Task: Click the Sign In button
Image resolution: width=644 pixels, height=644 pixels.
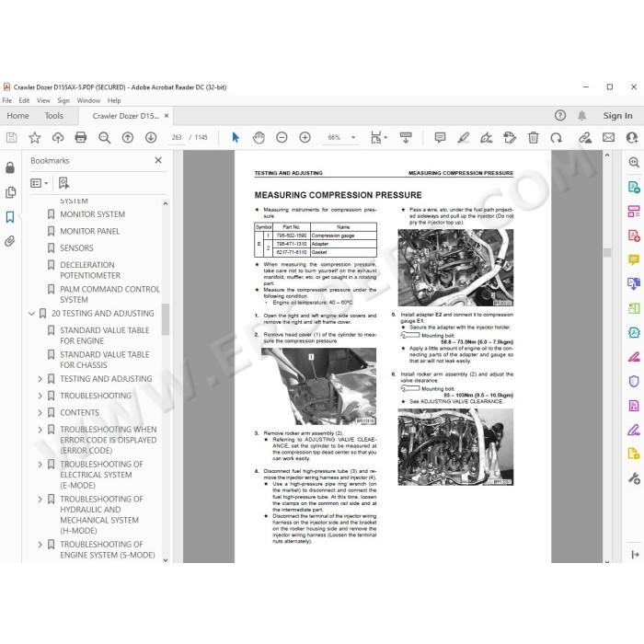Action: (x=617, y=116)
